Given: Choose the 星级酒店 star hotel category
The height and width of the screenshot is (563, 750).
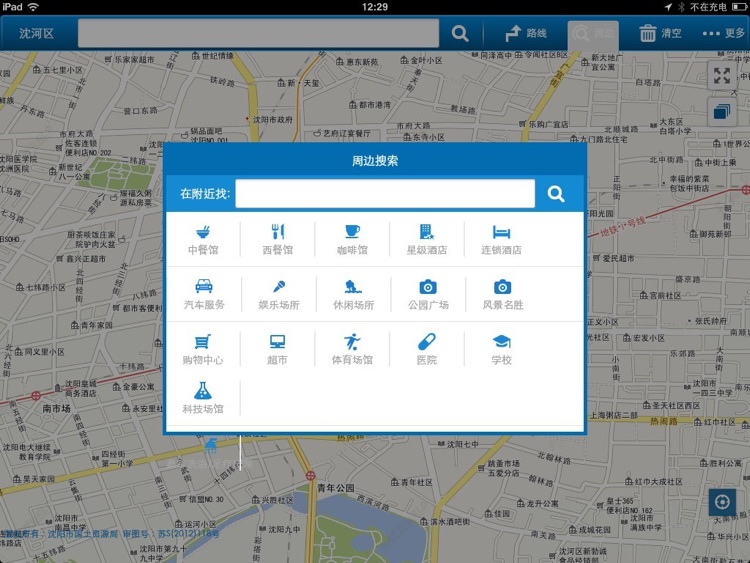Looking at the screenshot, I should (427, 239).
